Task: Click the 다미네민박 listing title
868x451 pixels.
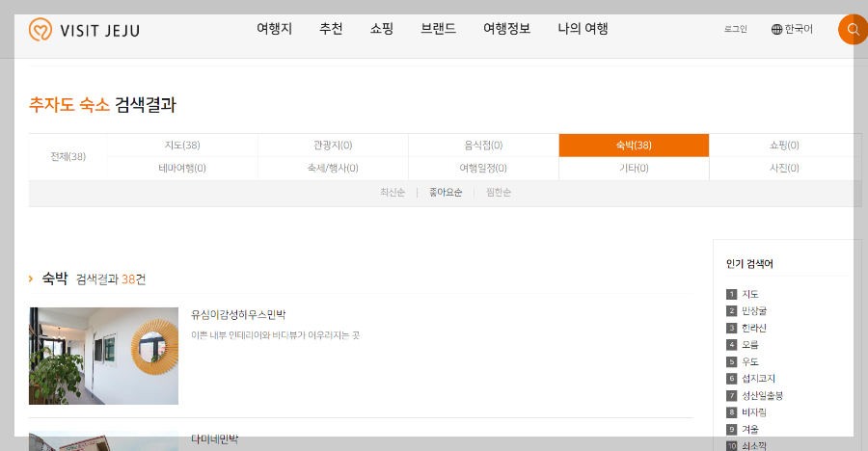Action: tap(215, 438)
